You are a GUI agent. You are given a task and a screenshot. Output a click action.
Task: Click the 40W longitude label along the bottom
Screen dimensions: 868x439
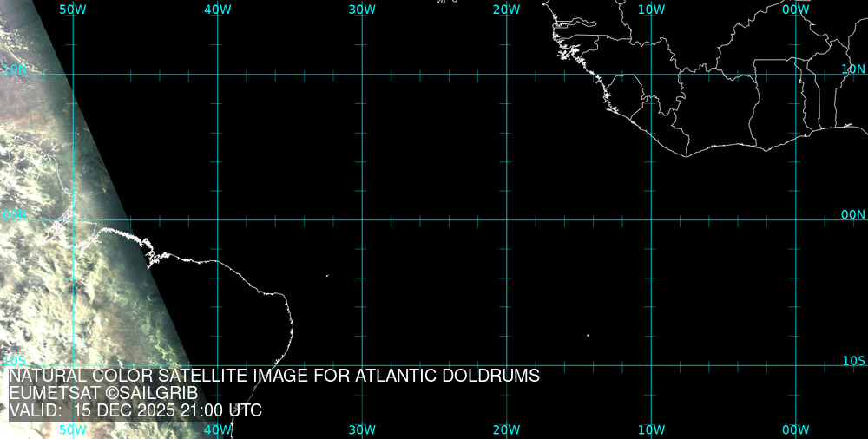[x=217, y=429]
